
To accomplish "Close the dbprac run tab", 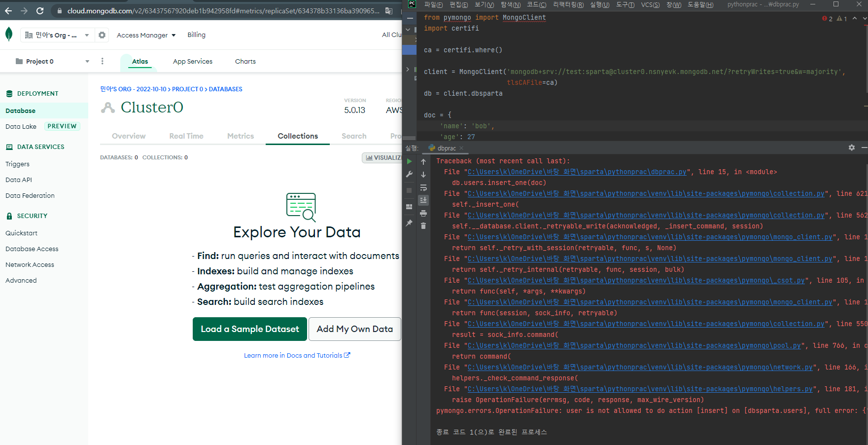I will [461, 148].
